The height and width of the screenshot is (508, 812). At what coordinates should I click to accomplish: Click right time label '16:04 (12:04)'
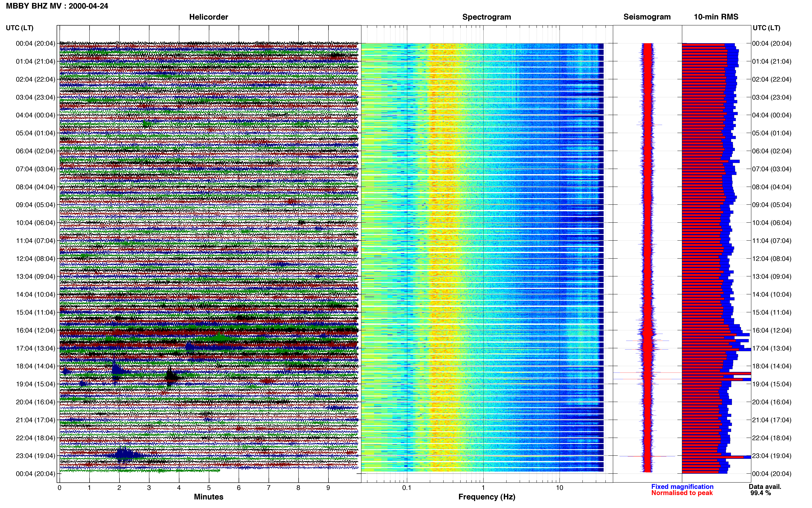[772, 330]
